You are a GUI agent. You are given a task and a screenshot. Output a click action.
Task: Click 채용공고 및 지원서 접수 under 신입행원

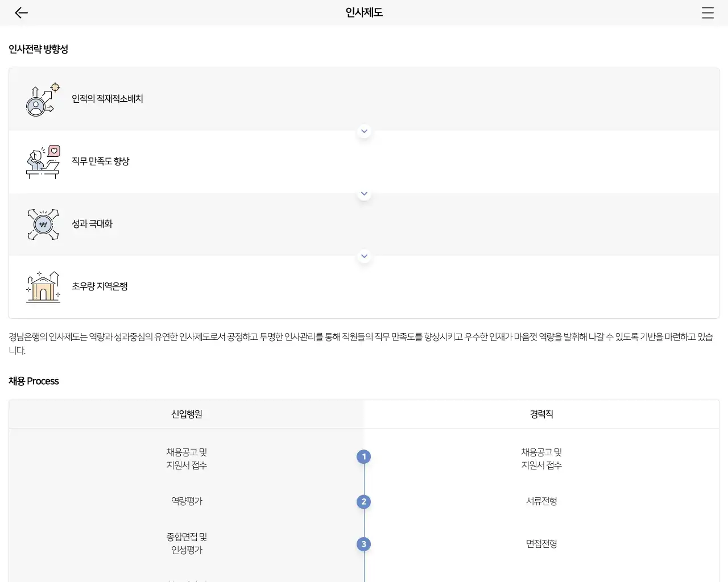pos(187,459)
